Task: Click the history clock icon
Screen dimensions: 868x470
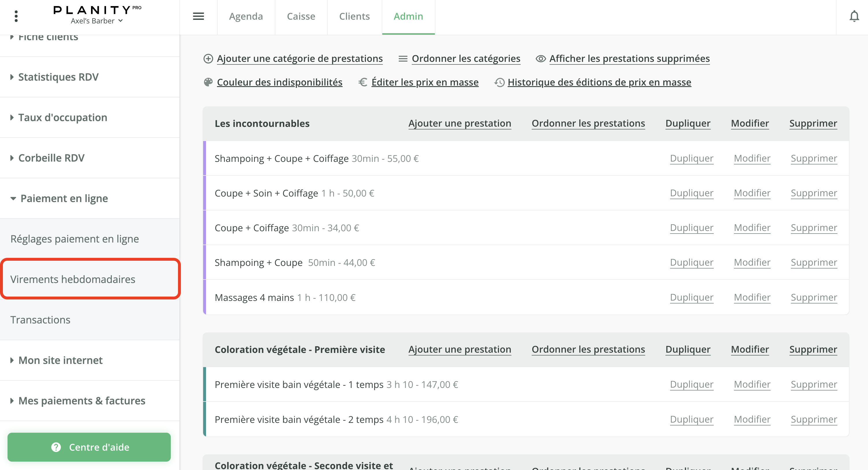Action: [499, 82]
